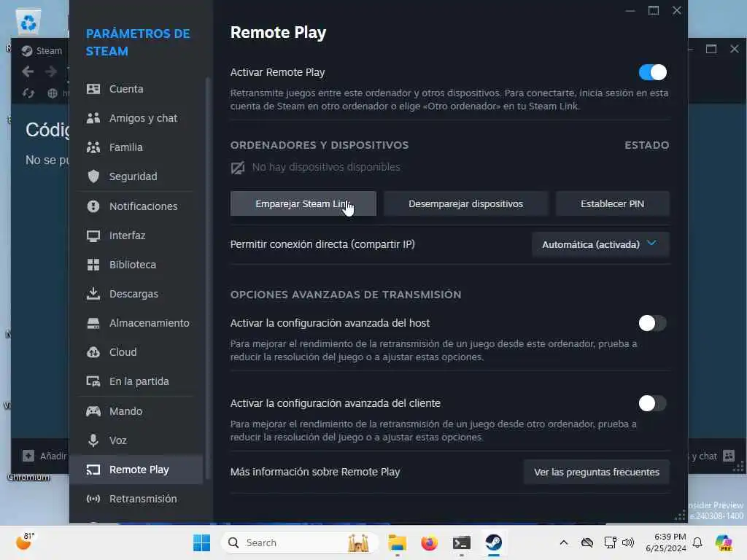Click the En la partida overlay icon
The width and height of the screenshot is (747, 560).
93,381
